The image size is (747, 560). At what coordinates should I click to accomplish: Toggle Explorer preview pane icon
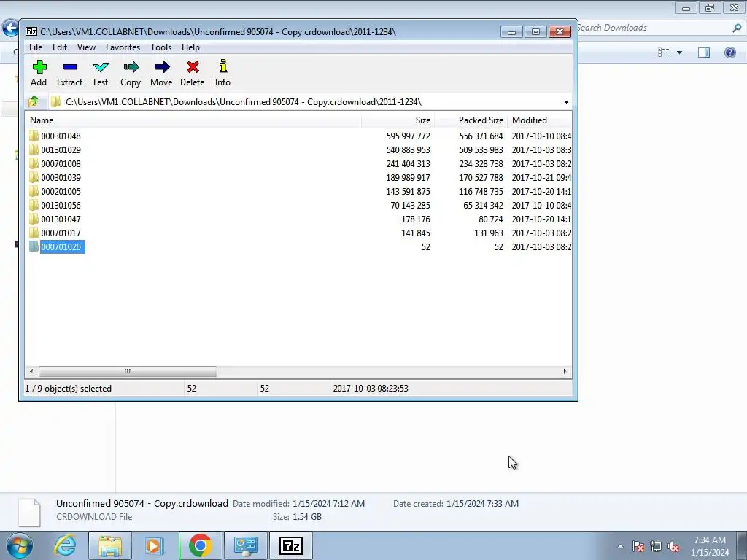pos(704,52)
